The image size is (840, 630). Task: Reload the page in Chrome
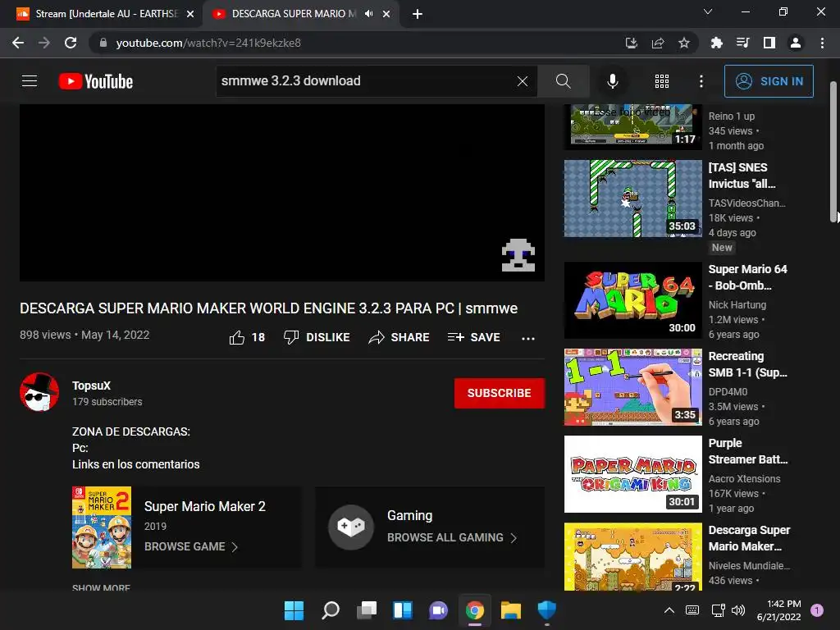71,43
